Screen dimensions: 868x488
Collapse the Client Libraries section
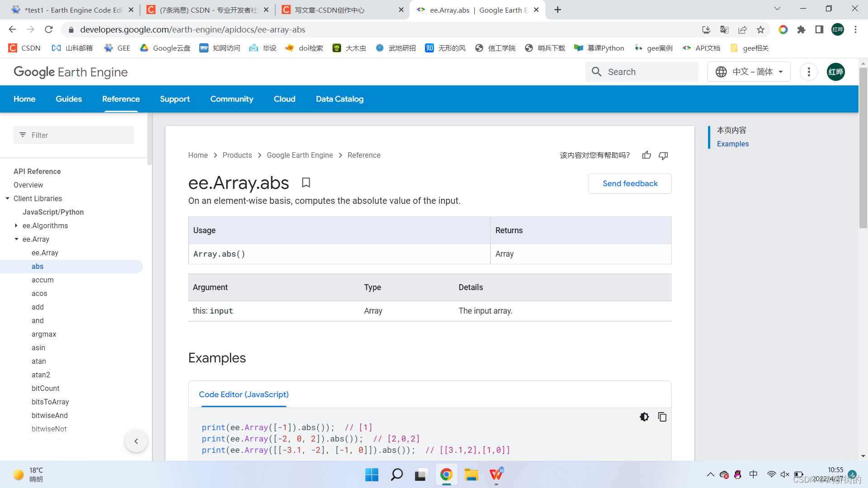[7, 198]
